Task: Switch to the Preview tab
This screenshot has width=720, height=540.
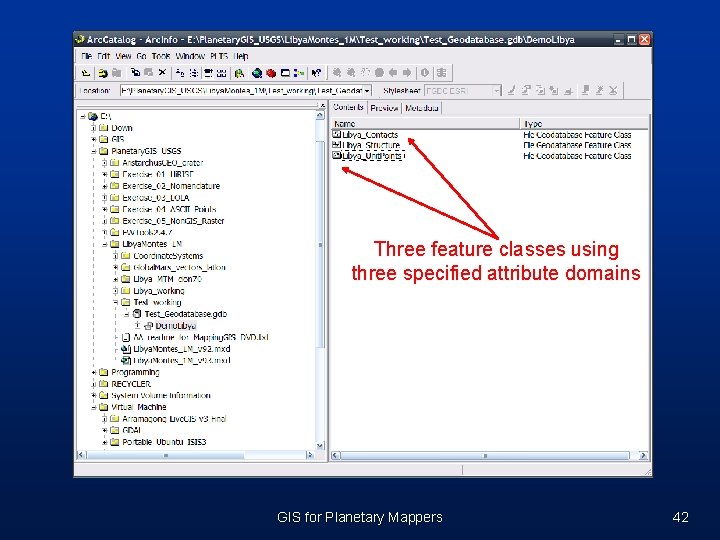Action: pos(384,108)
